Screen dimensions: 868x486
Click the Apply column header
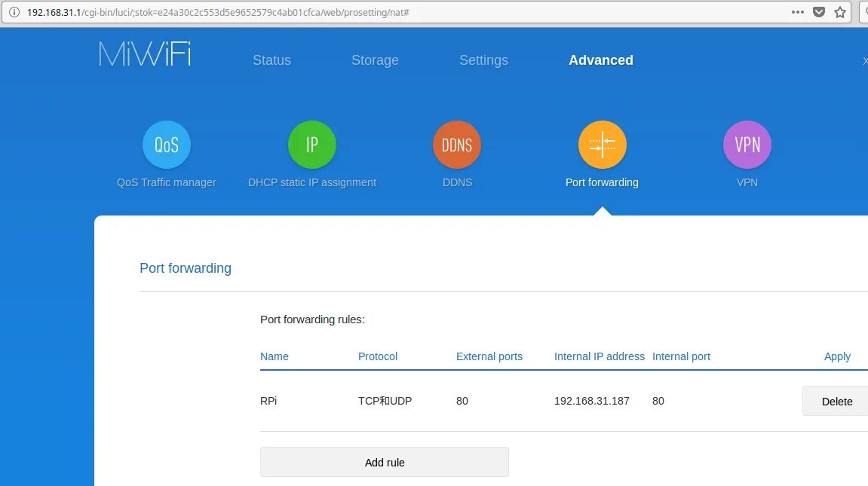tap(838, 356)
